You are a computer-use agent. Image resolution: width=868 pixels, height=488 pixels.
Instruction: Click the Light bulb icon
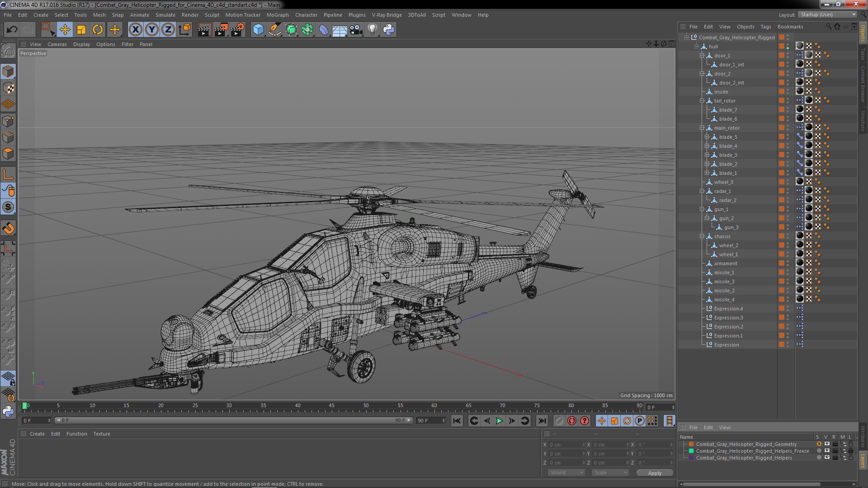point(372,30)
